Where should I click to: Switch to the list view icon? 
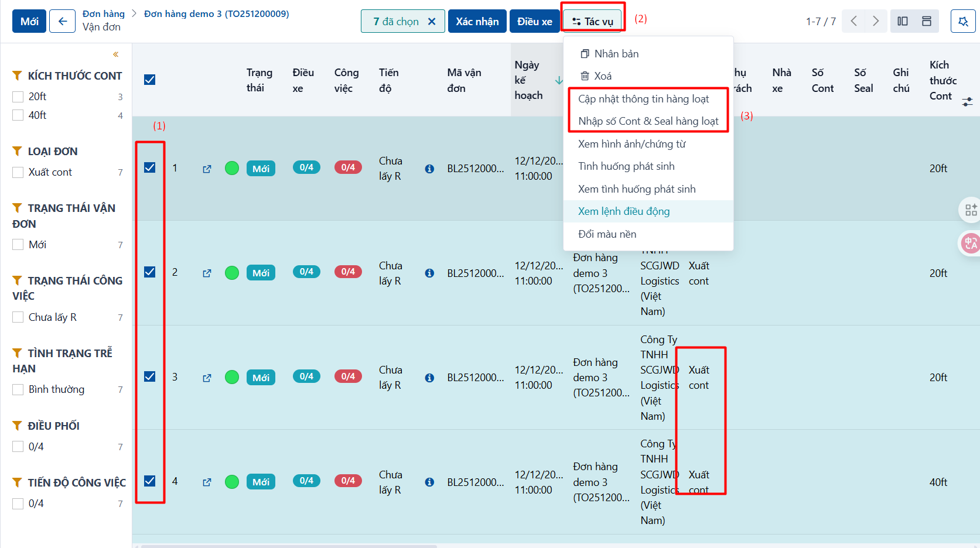[927, 21]
